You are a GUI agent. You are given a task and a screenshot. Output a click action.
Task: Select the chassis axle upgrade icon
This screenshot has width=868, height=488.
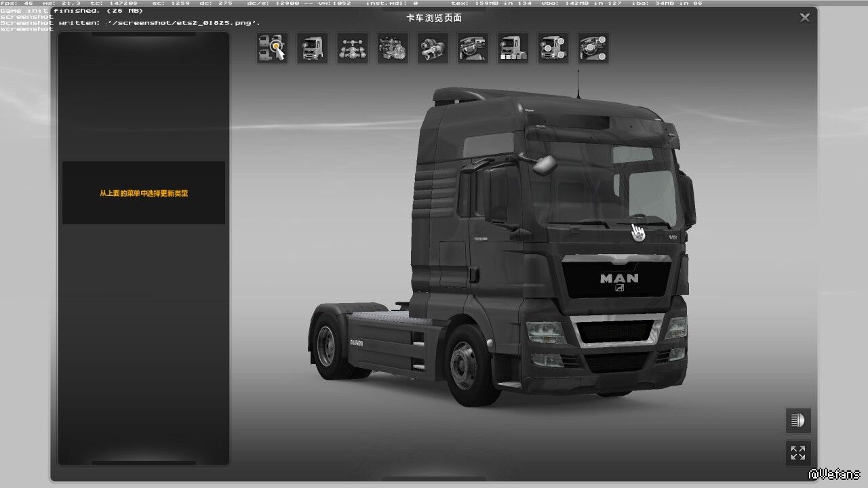coord(353,48)
